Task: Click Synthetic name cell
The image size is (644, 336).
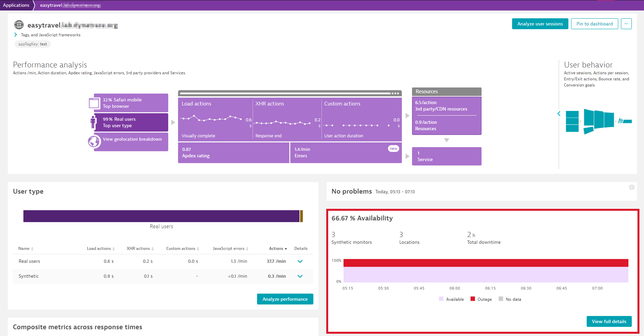Action: tap(29, 276)
